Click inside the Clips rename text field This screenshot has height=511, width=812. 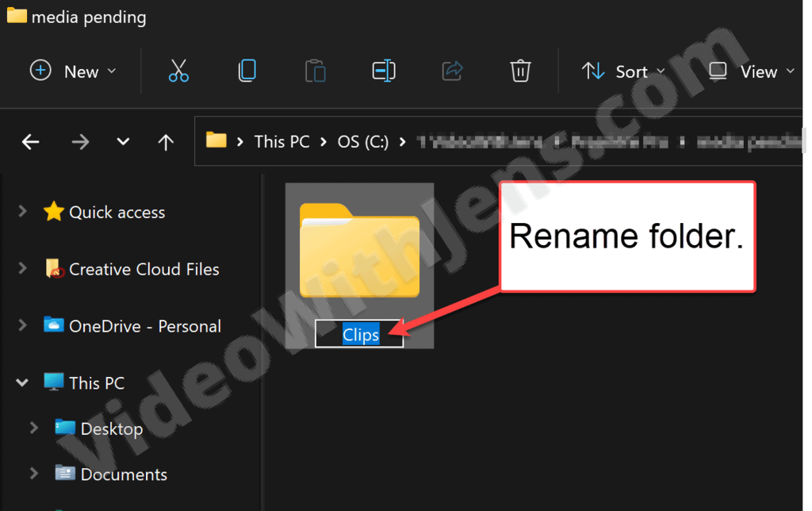click(359, 334)
